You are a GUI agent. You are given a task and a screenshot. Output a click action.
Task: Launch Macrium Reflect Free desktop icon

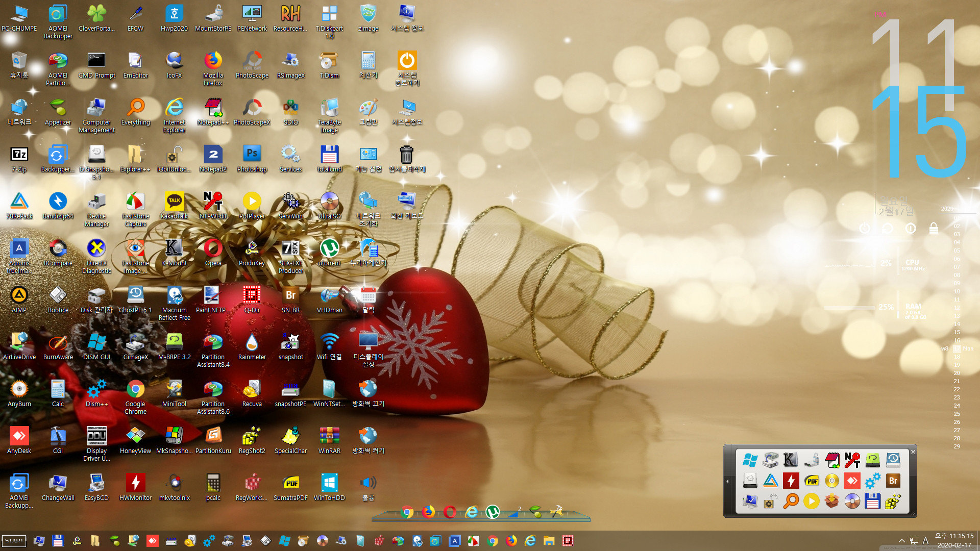[x=174, y=303]
